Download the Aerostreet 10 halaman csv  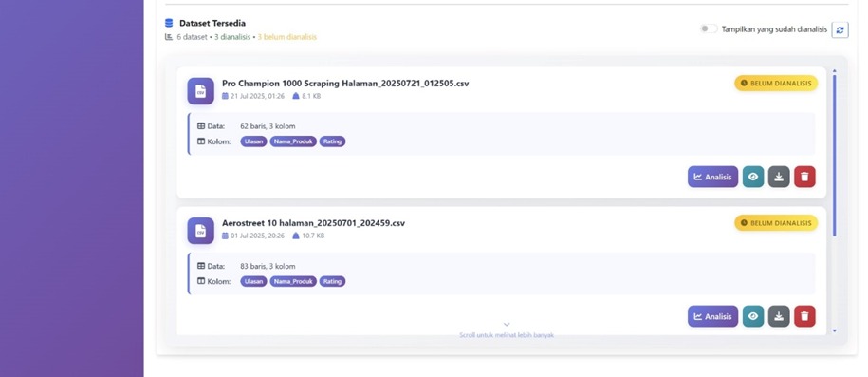click(x=778, y=316)
